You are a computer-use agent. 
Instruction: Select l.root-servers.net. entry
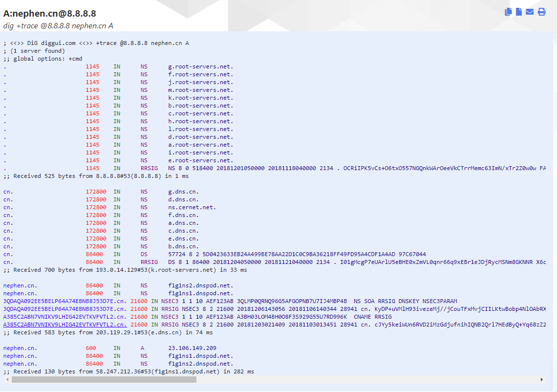(x=201, y=129)
